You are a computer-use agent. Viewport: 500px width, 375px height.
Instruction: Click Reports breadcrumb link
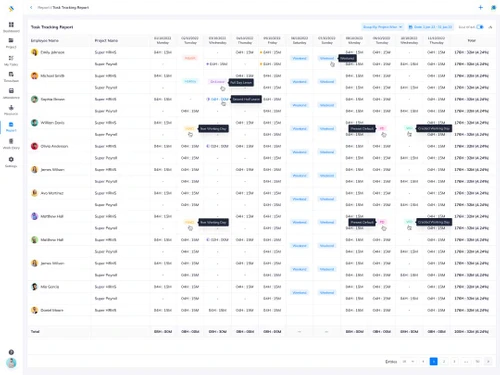pyautogui.click(x=43, y=7)
